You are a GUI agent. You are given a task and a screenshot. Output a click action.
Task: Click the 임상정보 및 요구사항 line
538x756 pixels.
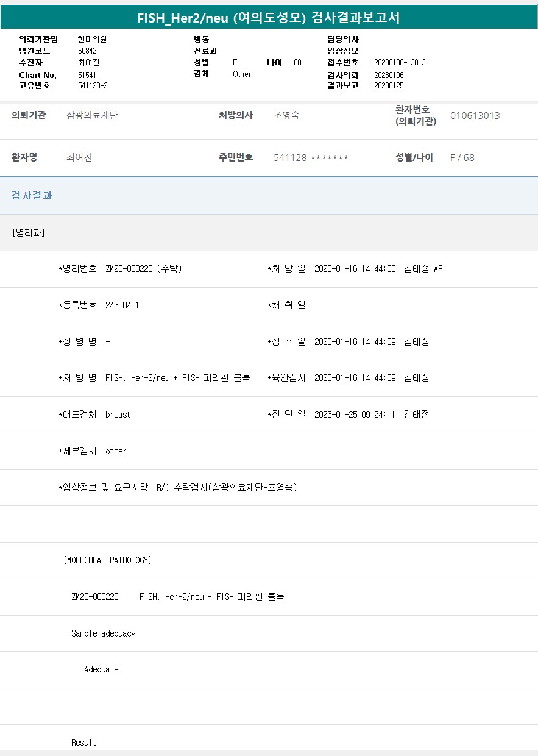click(x=178, y=488)
